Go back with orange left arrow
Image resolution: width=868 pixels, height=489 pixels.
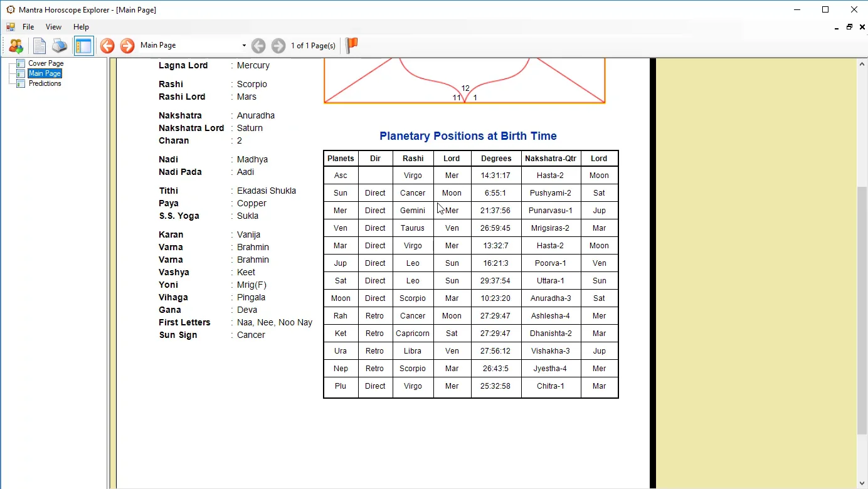pyautogui.click(x=107, y=46)
